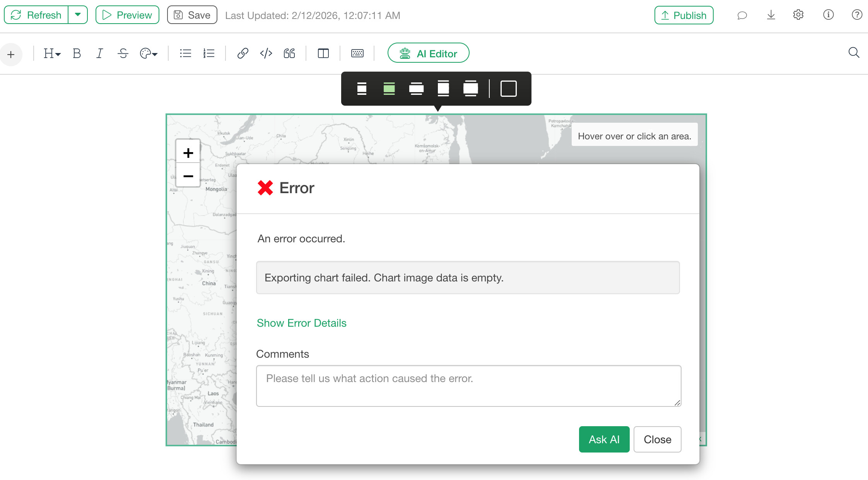Click the two-column layout icon
Image resolution: width=868 pixels, height=480 pixels.
[x=323, y=53]
